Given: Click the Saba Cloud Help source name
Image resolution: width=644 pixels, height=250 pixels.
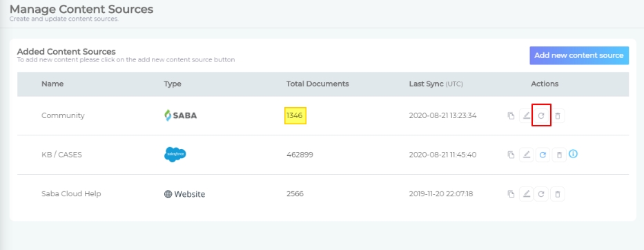Looking at the screenshot, I should (x=71, y=193).
